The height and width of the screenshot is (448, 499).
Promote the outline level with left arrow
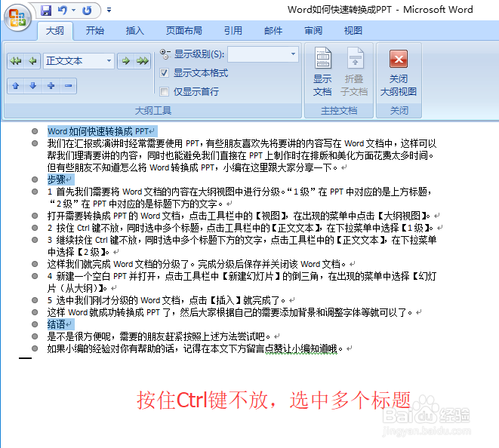32,61
